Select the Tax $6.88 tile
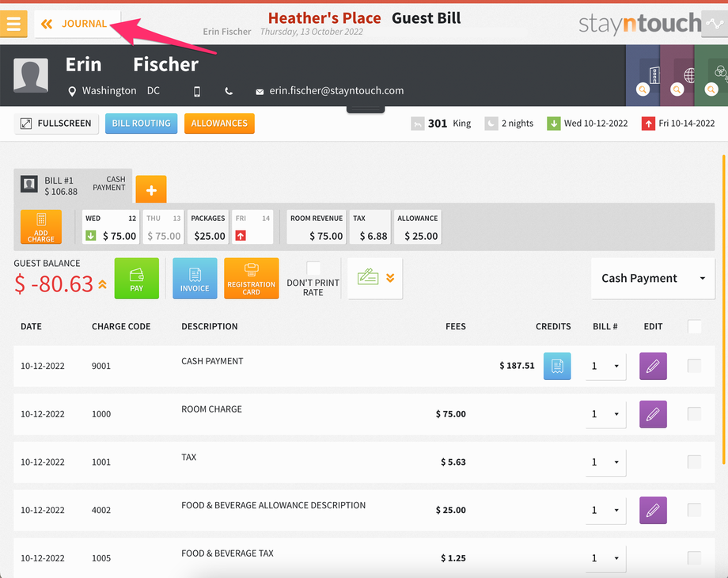The image size is (728, 578). point(370,227)
